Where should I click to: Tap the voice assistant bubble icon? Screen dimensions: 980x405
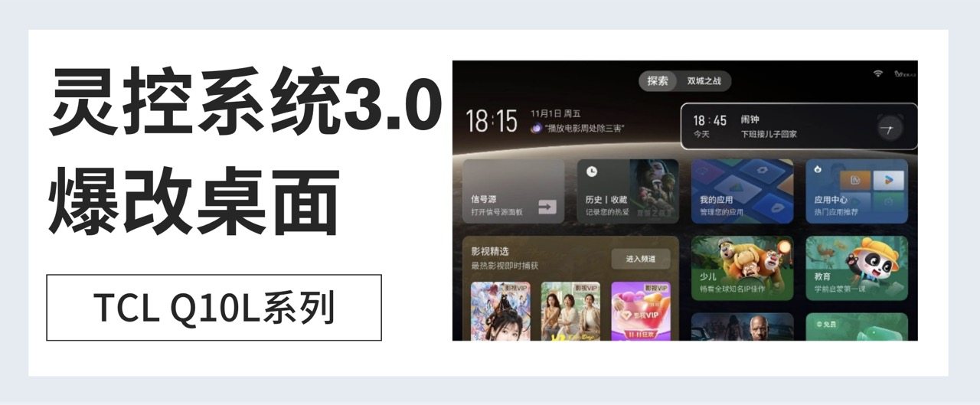click(536, 129)
